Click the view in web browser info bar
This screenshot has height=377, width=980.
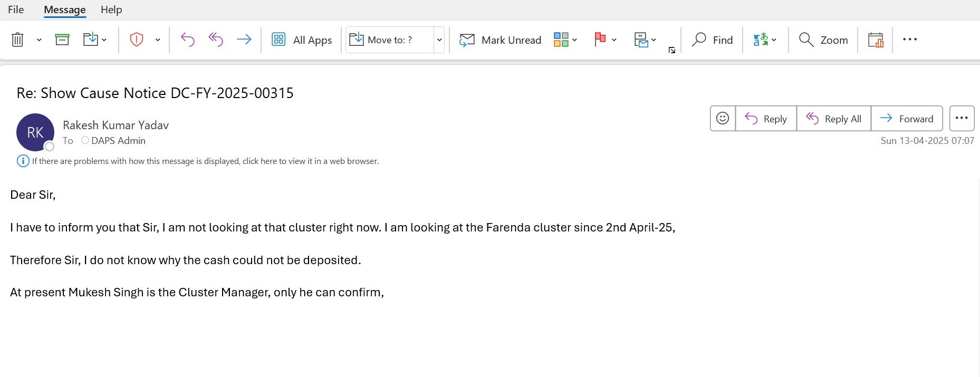coord(205,161)
